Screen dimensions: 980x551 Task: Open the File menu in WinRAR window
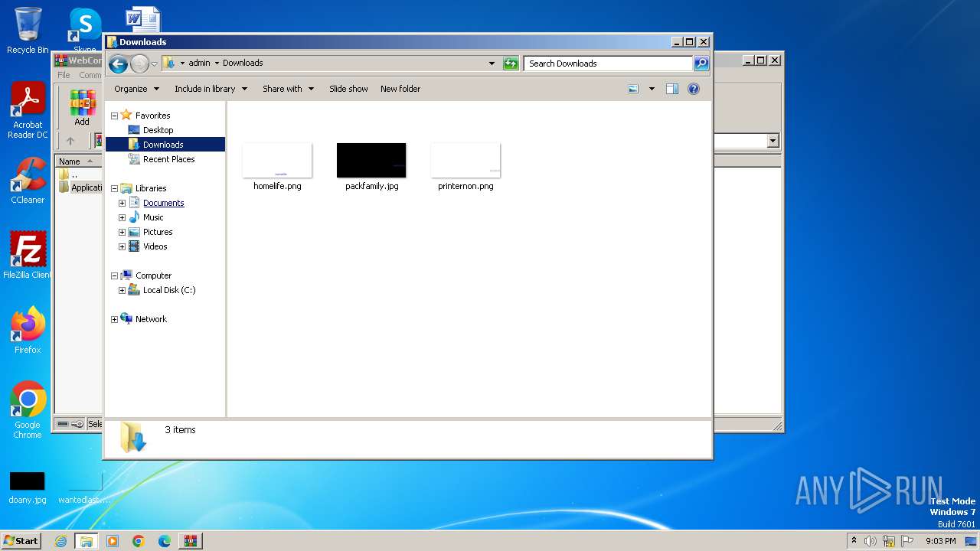point(64,75)
